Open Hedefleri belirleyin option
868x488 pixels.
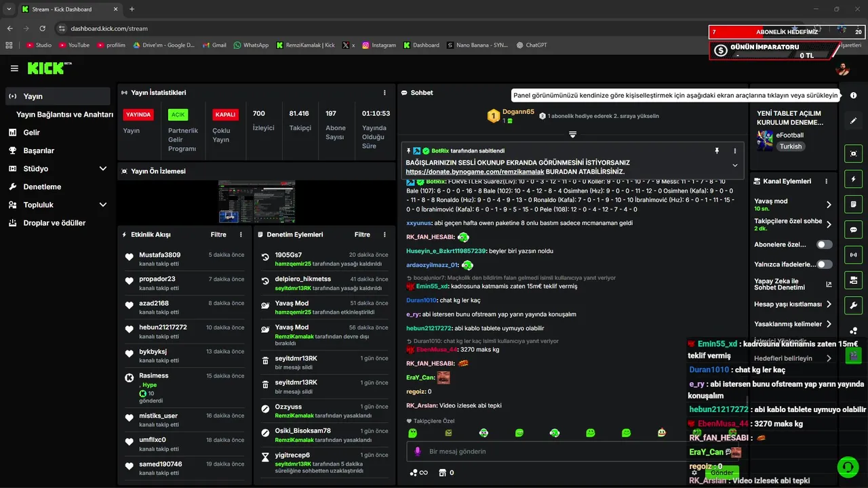coord(793,359)
